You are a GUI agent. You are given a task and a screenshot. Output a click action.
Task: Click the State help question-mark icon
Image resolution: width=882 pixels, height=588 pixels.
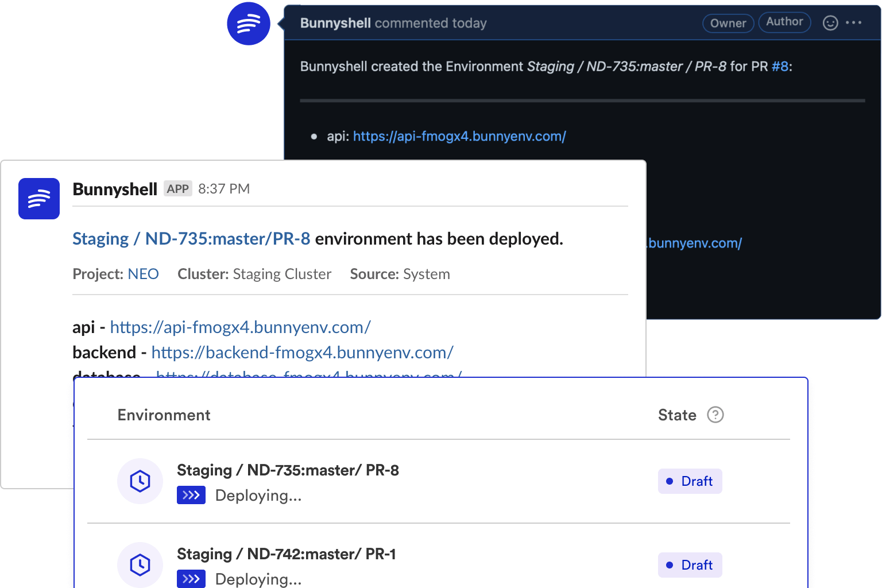pos(715,415)
